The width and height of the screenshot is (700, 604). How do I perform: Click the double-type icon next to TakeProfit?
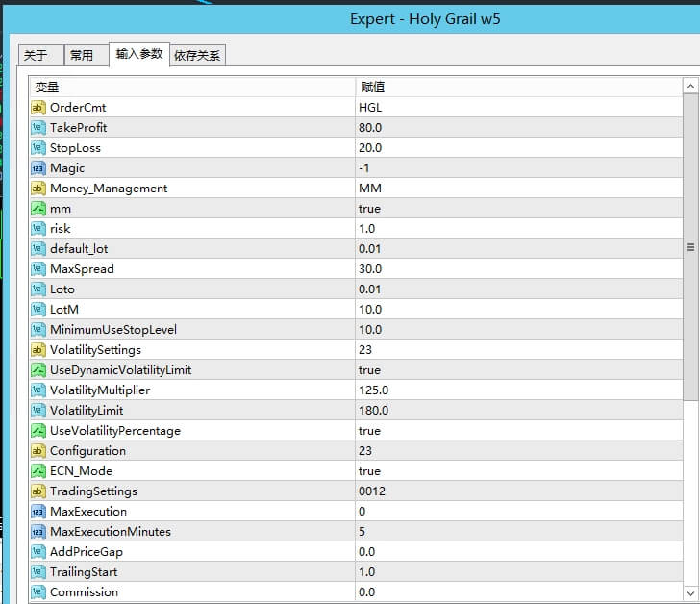point(38,128)
